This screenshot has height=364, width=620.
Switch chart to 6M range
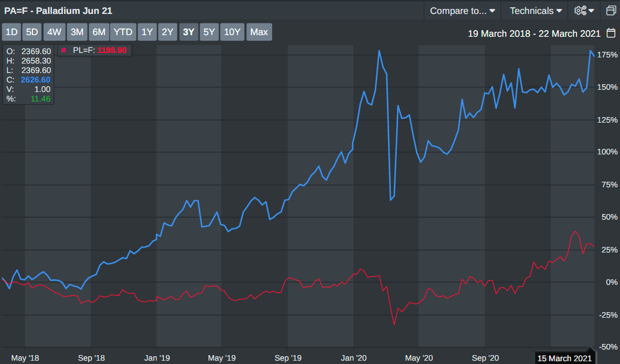(x=99, y=32)
